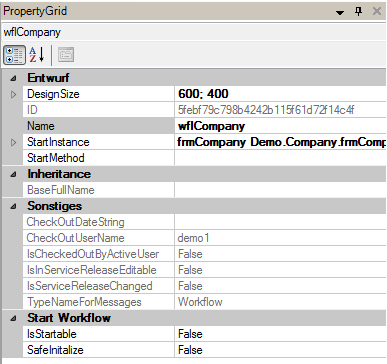Image resolution: width=387 pixels, height=364 pixels.
Task: Click the Inheritance category header
Action: [x=59, y=174]
